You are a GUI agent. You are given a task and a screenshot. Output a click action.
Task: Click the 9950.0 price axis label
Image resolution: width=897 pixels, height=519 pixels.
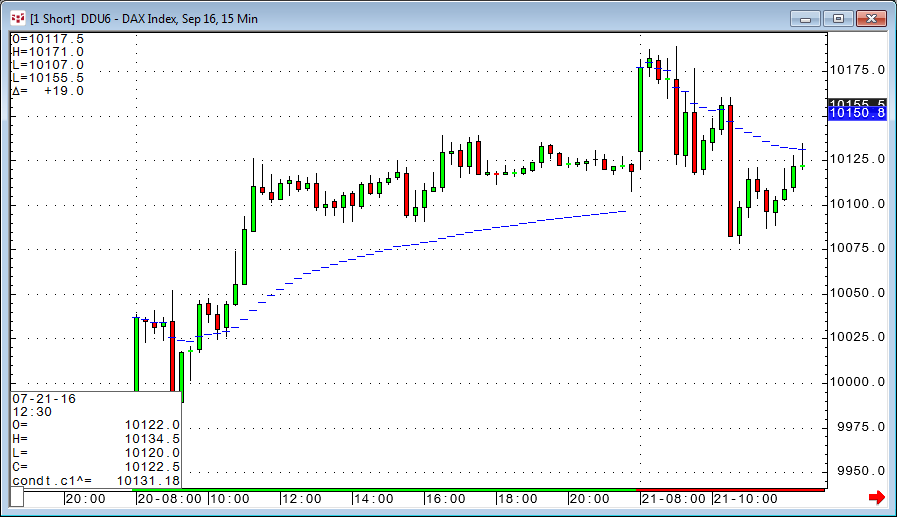click(x=861, y=470)
